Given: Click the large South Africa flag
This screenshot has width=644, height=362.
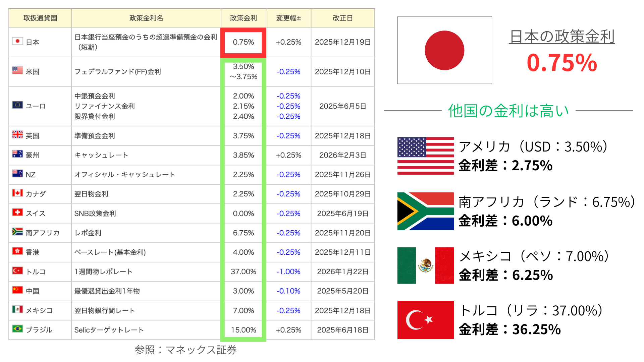Looking at the screenshot, I should (425, 211).
